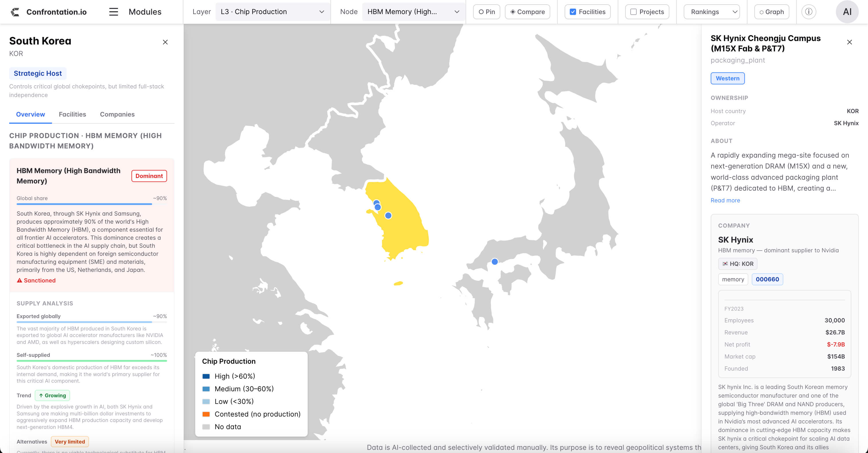Click the Chip Production legend title

tap(229, 361)
